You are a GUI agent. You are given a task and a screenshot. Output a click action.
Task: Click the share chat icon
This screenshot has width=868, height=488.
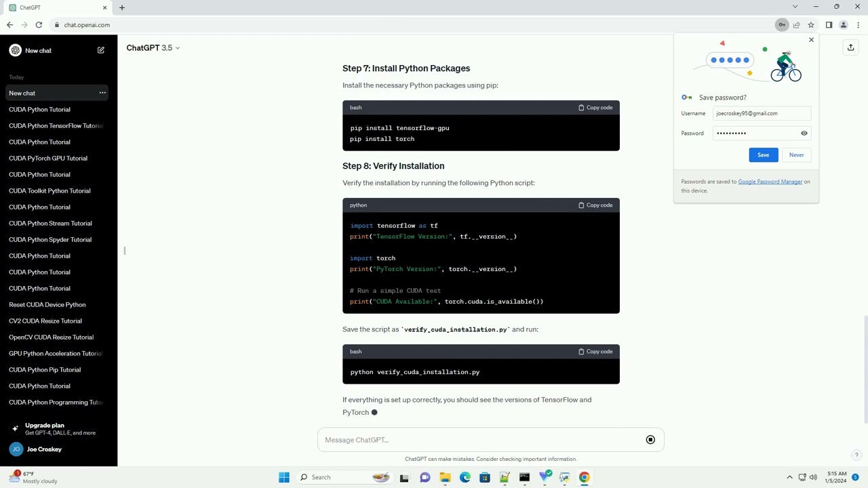point(850,47)
